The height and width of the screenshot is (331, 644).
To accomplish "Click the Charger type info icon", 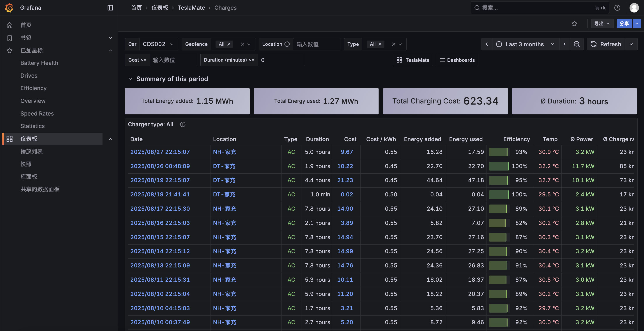I will [x=183, y=125].
